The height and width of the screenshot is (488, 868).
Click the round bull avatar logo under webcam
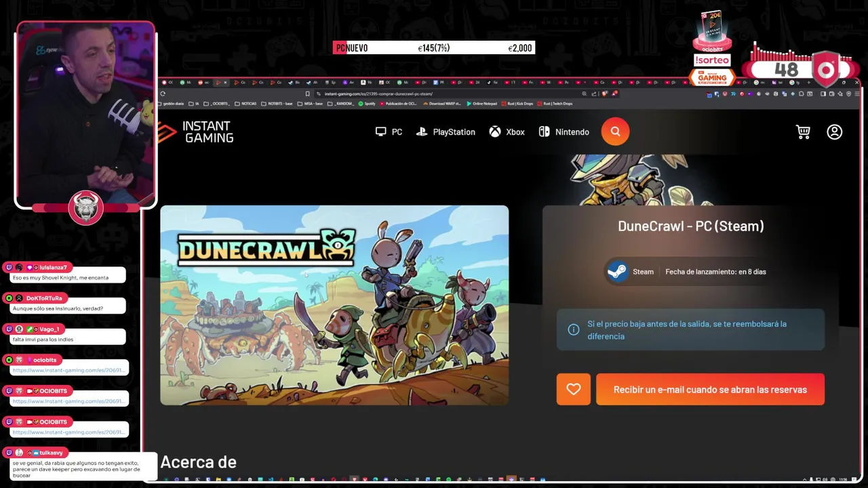pyautogui.click(x=86, y=207)
